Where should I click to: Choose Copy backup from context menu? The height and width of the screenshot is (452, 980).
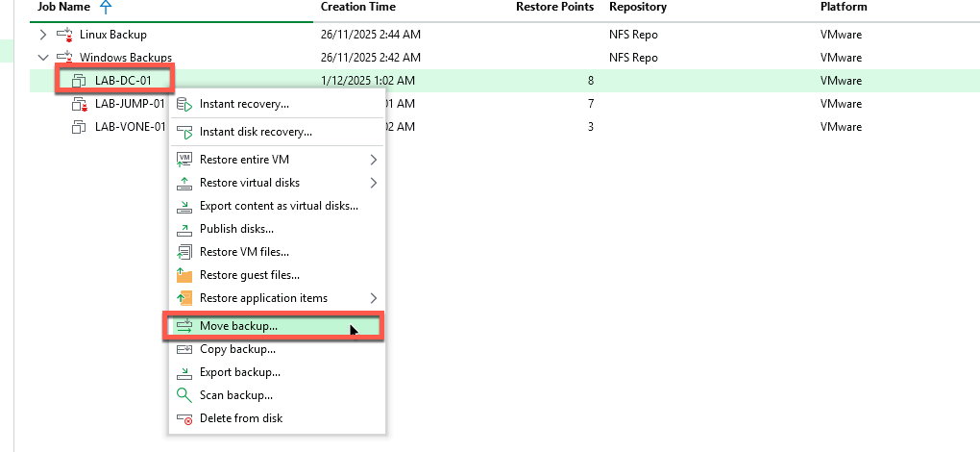tap(238, 349)
